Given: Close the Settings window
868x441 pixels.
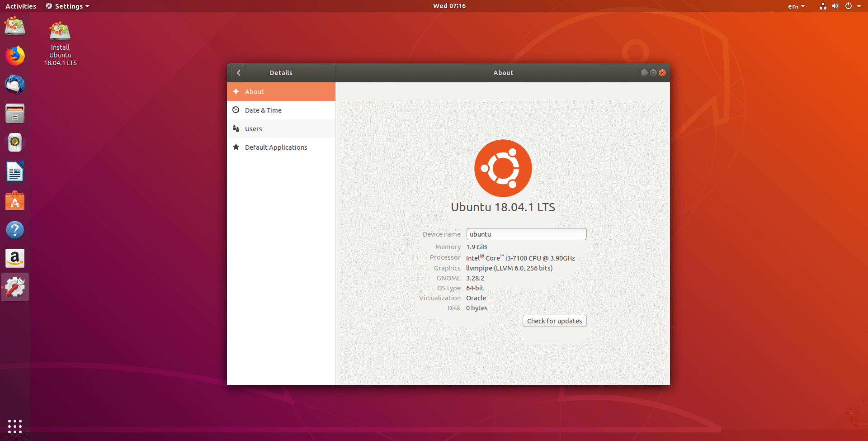Looking at the screenshot, I should pos(662,73).
